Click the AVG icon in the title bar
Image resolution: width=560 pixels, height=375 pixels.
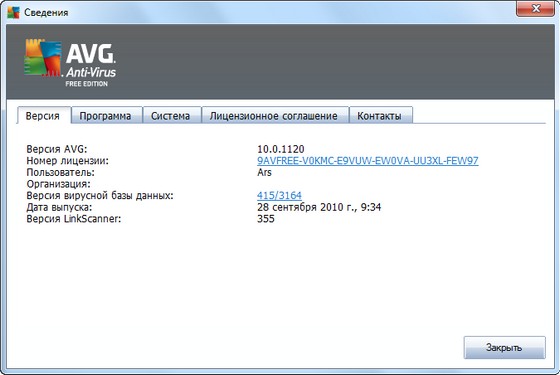coord(13,12)
